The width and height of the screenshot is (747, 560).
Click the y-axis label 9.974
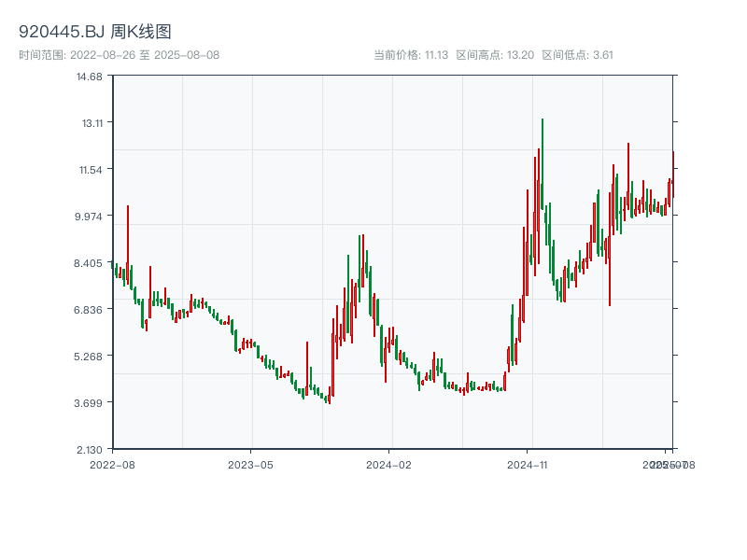pos(88,217)
